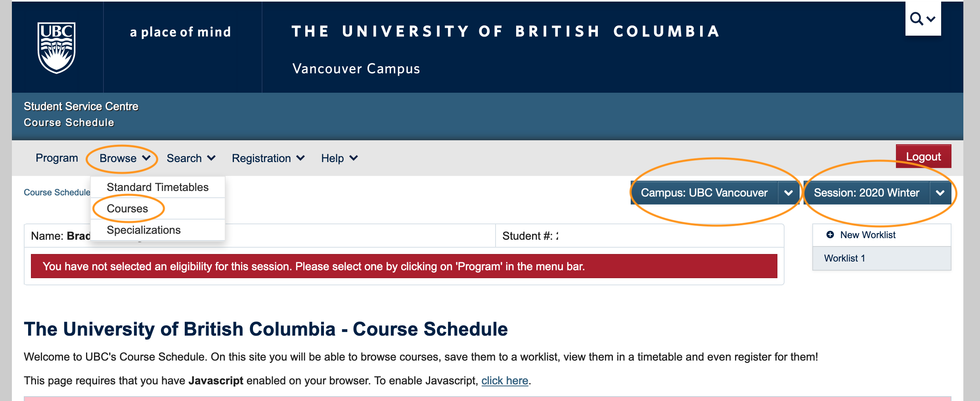Open the Program menu item

[57, 158]
